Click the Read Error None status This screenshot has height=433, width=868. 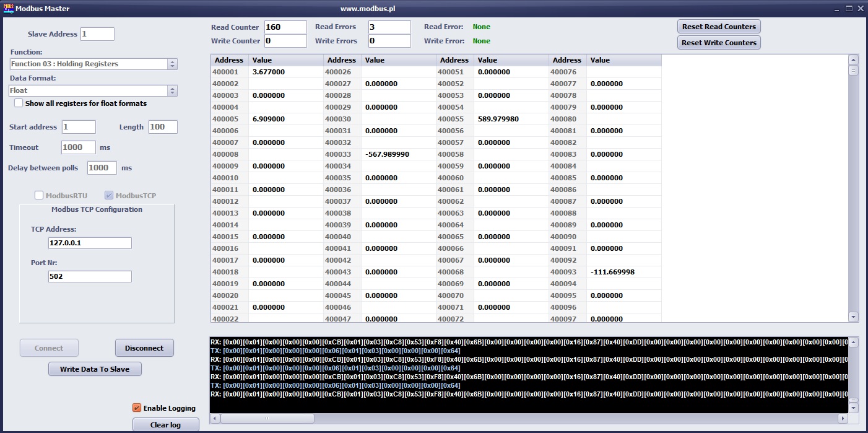[x=481, y=27]
